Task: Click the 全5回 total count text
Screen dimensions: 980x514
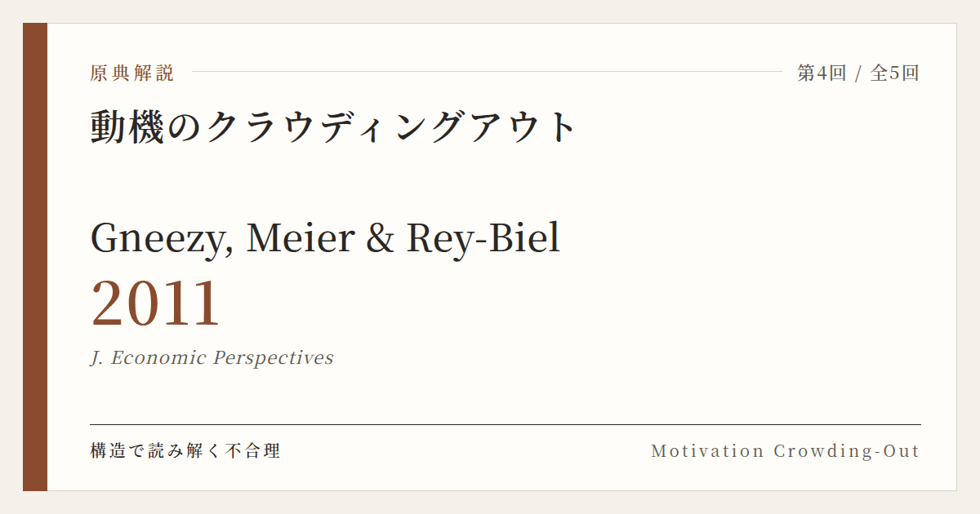Action: pos(895,73)
